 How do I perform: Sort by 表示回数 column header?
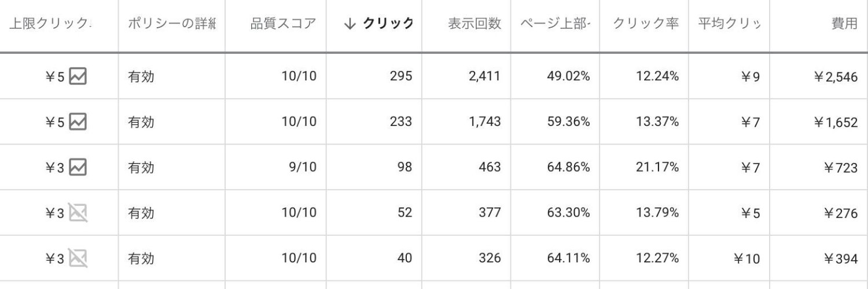point(475,24)
